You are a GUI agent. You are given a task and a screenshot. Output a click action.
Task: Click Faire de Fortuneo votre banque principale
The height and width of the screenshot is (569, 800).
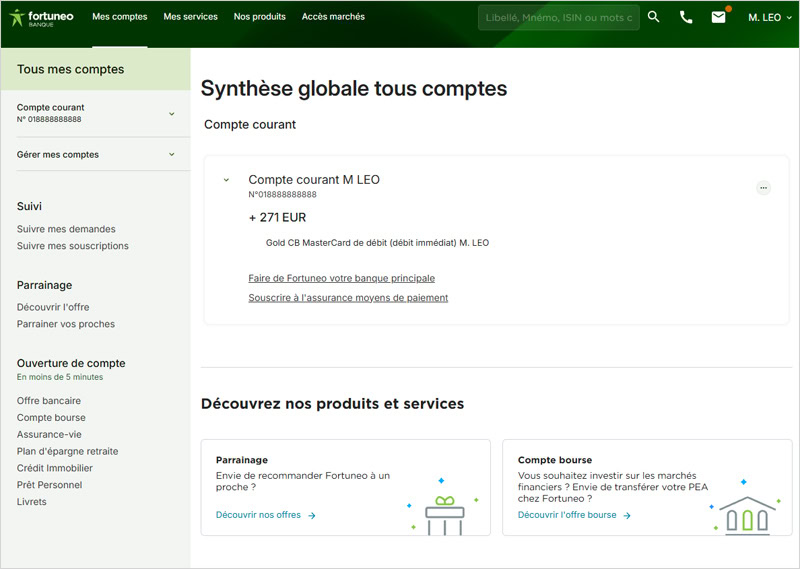coord(341,278)
